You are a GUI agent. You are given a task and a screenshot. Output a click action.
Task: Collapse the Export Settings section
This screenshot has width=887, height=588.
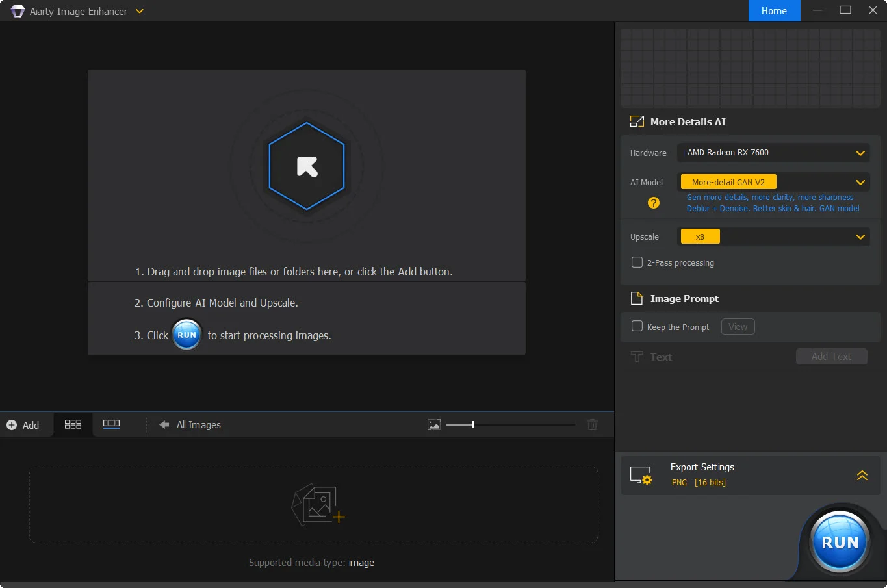(862, 475)
